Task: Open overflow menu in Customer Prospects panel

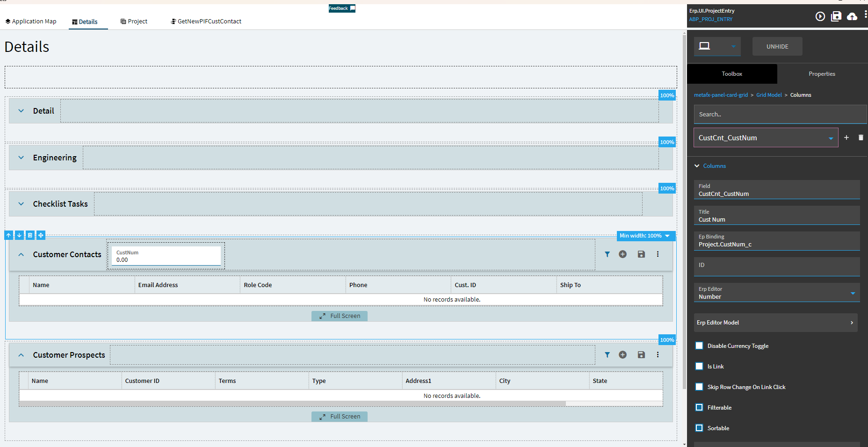Action: [658, 355]
